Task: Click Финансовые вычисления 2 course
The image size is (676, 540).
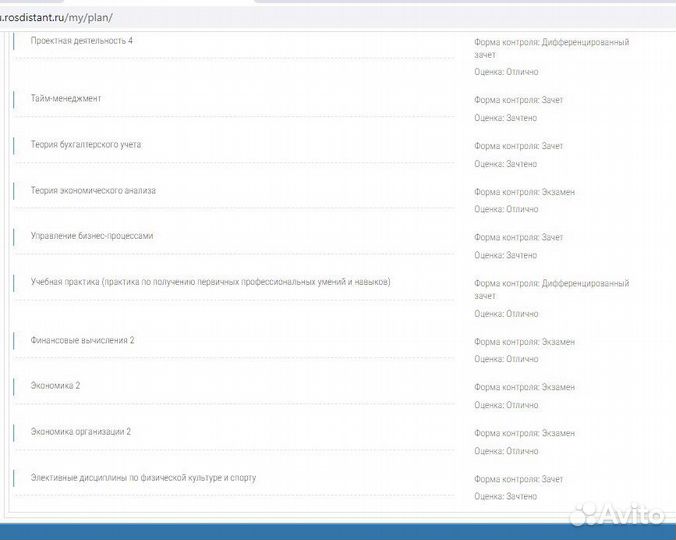Action: coord(82,340)
